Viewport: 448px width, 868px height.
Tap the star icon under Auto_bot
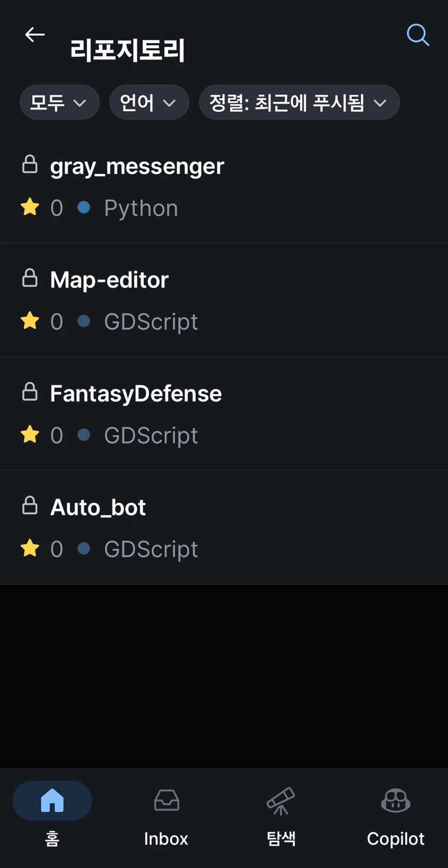pos(30,548)
